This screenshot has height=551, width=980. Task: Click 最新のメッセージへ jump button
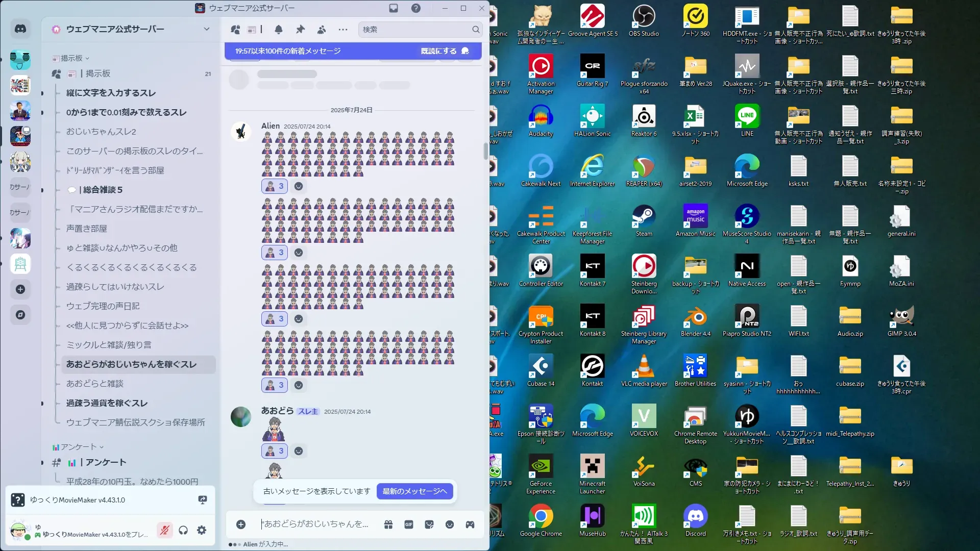[414, 491]
